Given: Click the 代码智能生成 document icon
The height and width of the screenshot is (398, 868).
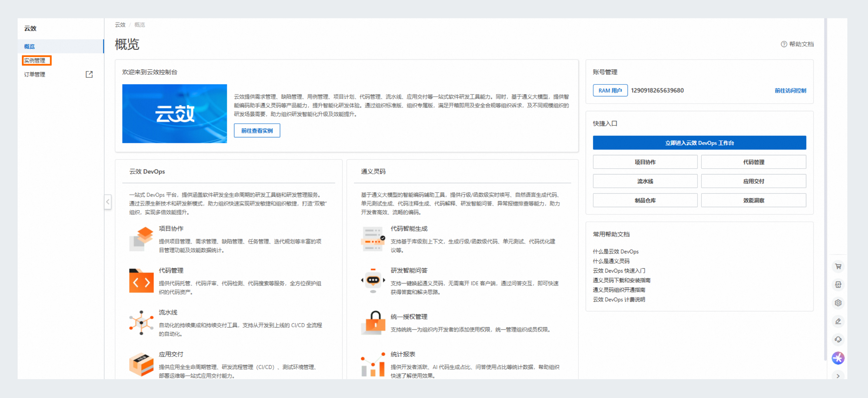Looking at the screenshot, I should [373, 239].
